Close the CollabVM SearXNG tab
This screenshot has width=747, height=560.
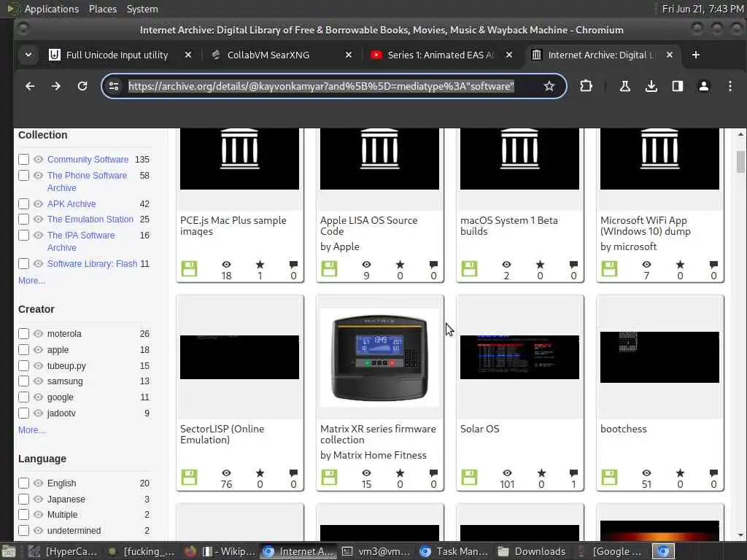coord(349,55)
